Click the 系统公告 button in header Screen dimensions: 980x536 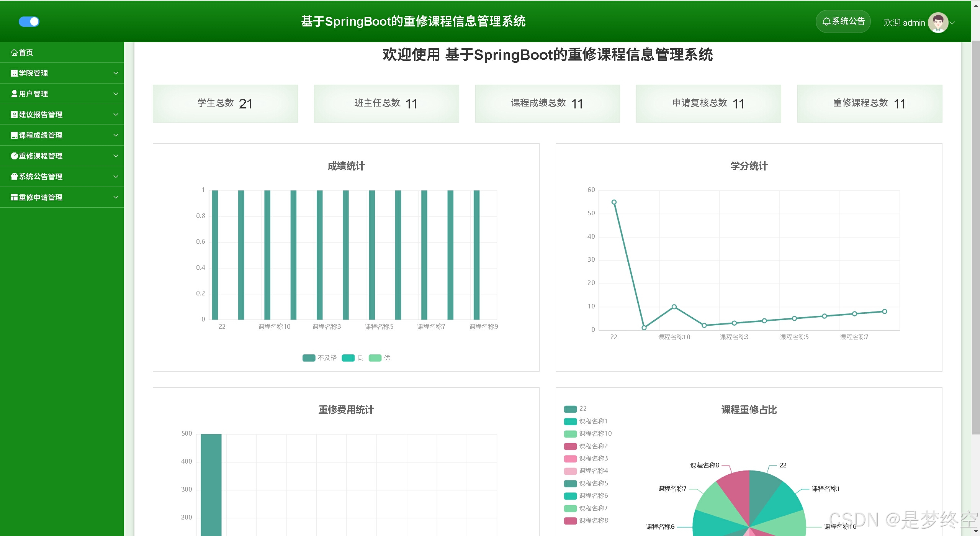[843, 21]
